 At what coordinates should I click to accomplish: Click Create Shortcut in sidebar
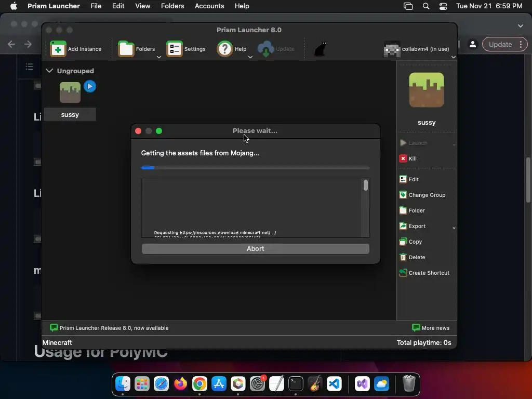(424, 273)
